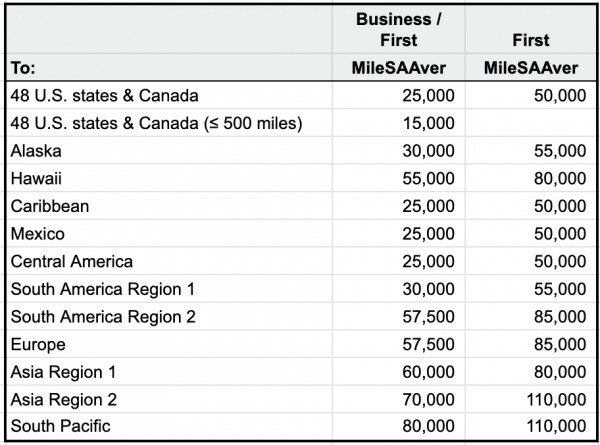Click the 15,000 miles value cell
This screenshot has height=445, width=600.
tap(429, 124)
